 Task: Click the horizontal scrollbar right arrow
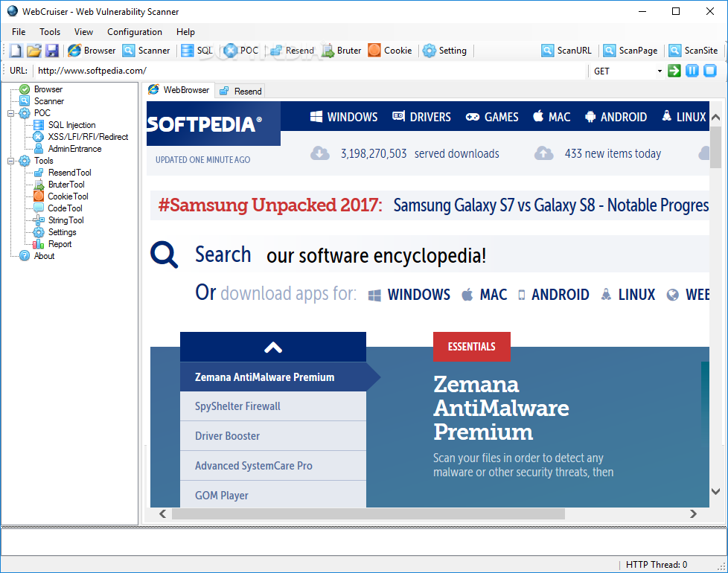pyautogui.click(x=693, y=513)
